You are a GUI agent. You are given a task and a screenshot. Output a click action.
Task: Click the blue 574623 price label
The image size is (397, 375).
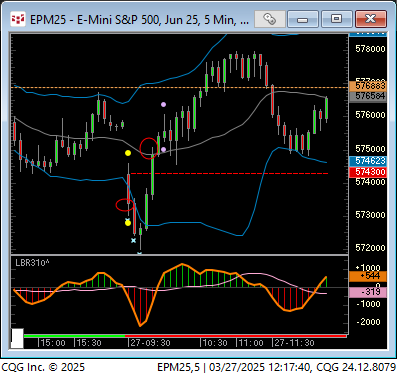point(368,161)
